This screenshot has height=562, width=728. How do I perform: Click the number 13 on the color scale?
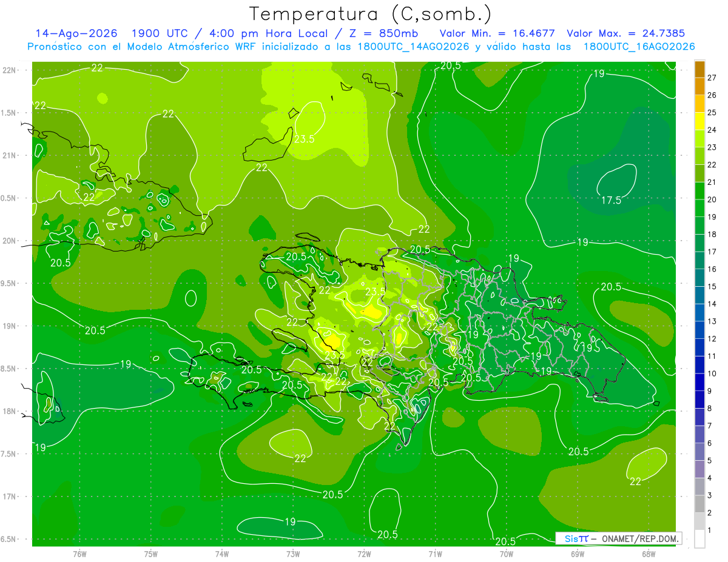click(x=712, y=321)
